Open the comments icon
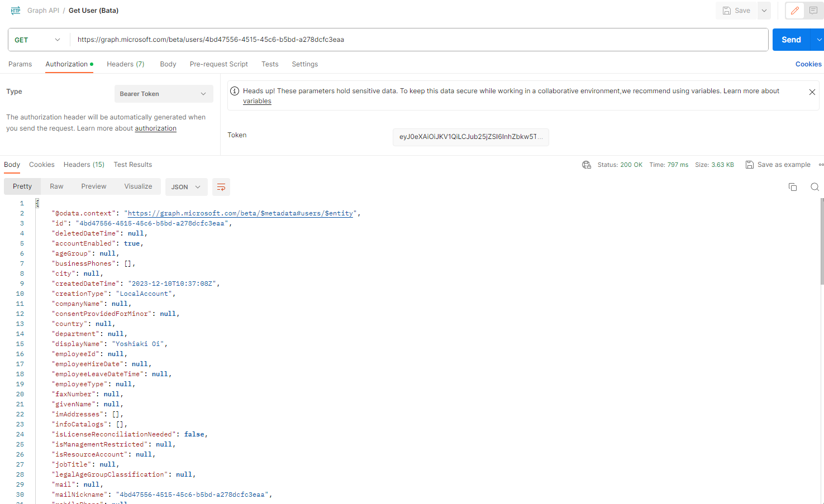Screen dimensions: 824x504 (x=813, y=11)
